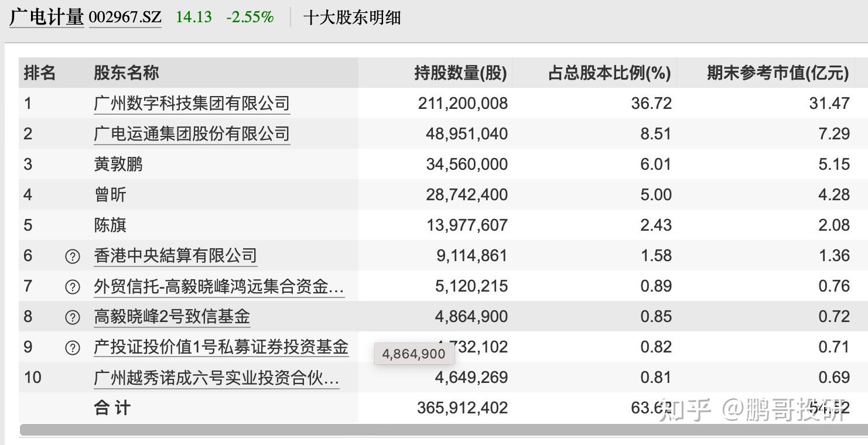Sort by 占总股本比例(%) column header

[609, 73]
